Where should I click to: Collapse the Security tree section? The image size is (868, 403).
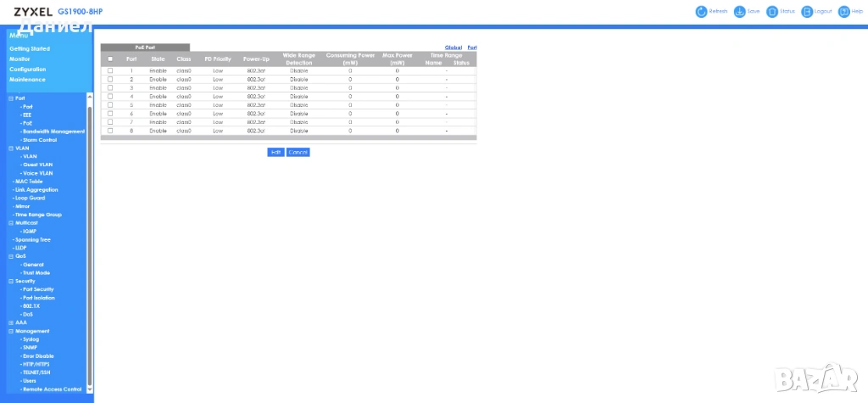tap(11, 281)
